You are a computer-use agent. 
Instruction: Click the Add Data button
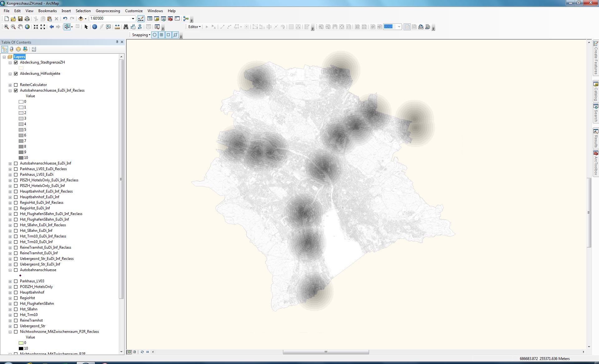81,19
